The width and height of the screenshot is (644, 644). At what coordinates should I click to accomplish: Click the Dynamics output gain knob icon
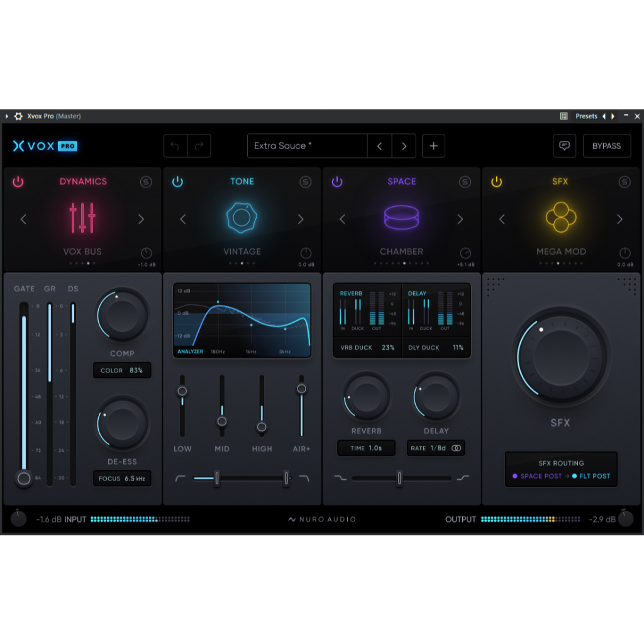pos(146,253)
